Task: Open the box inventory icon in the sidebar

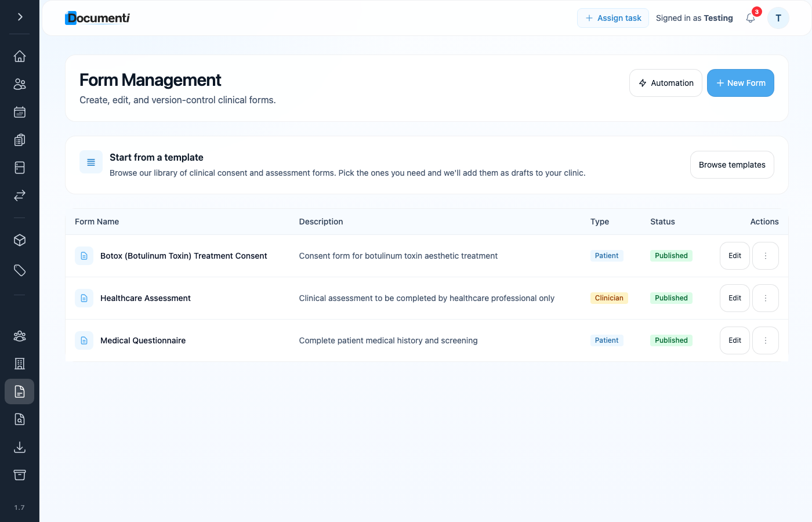Action: click(x=20, y=240)
